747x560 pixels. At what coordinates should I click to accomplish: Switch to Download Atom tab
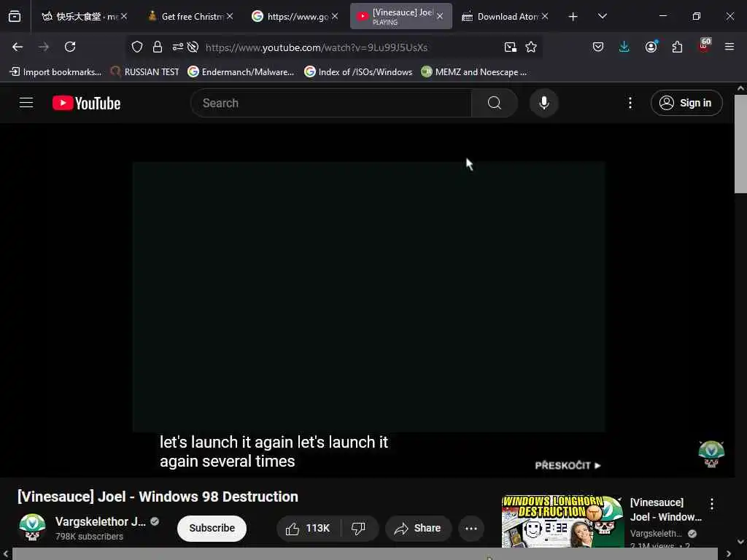click(500, 17)
